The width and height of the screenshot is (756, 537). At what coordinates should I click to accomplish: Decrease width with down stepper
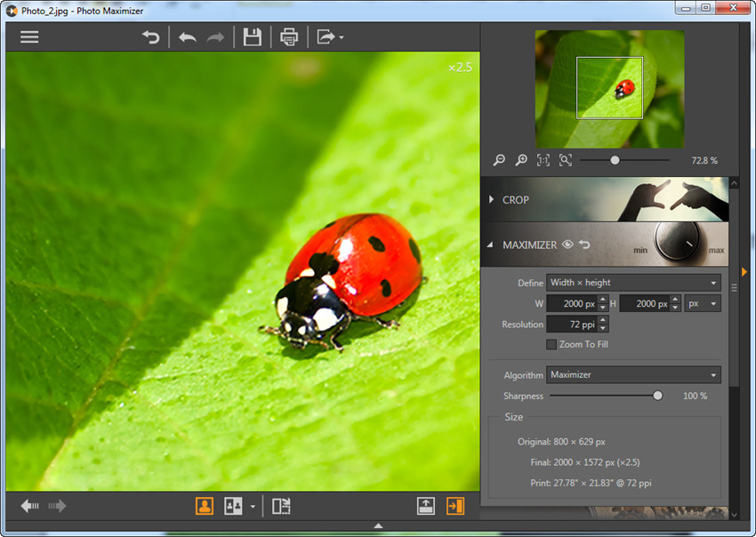click(x=603, y=308)
